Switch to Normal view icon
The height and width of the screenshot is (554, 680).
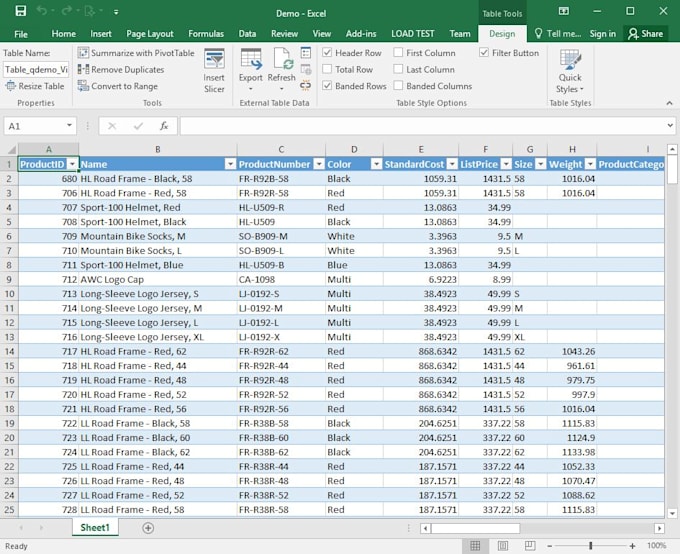475,546
